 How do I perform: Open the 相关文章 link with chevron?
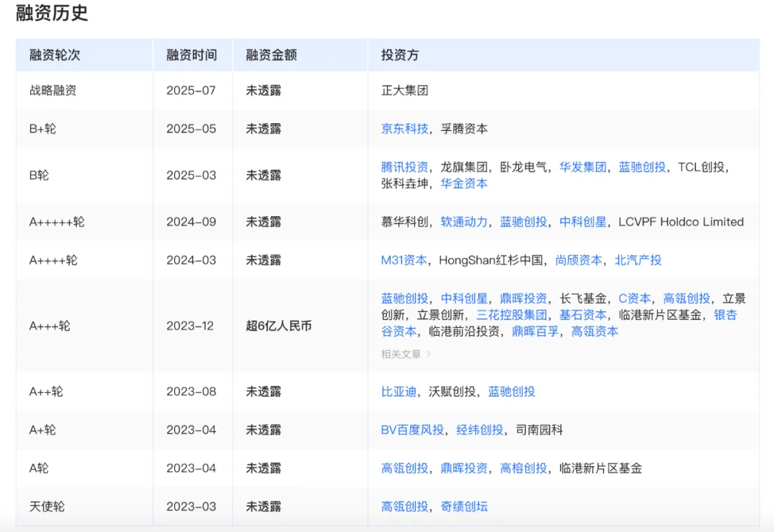(x=406, y=354)
